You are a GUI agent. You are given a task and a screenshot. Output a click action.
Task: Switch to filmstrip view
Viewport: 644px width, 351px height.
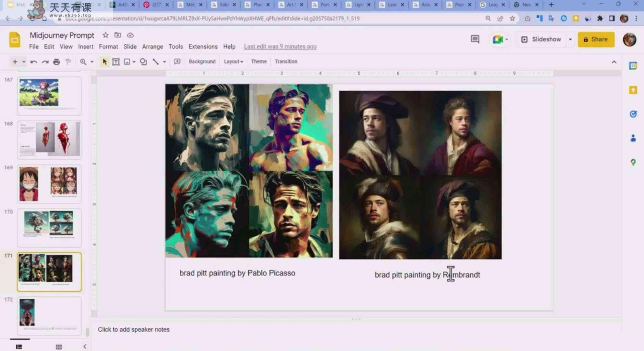pyautogui.click(x=19, y=347)
